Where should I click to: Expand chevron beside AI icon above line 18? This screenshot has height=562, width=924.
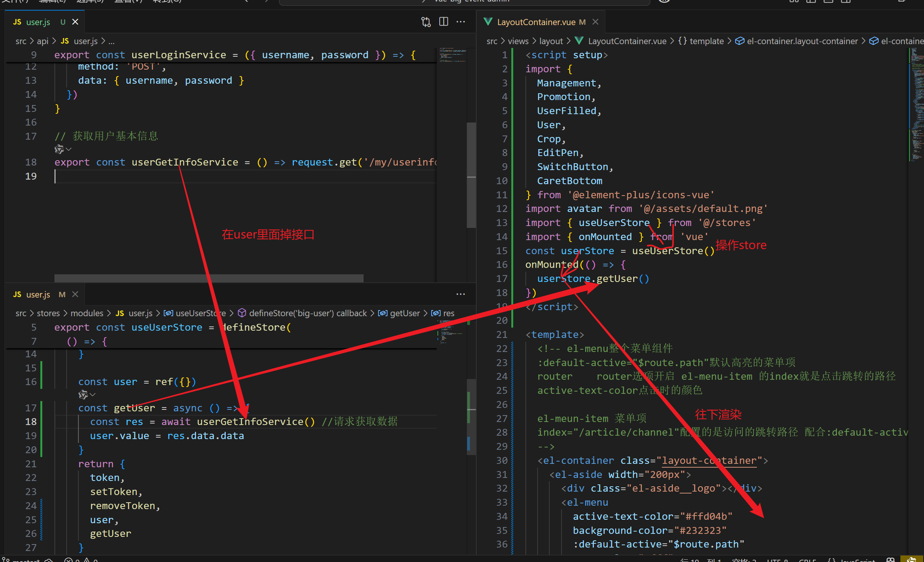(69, 149)
